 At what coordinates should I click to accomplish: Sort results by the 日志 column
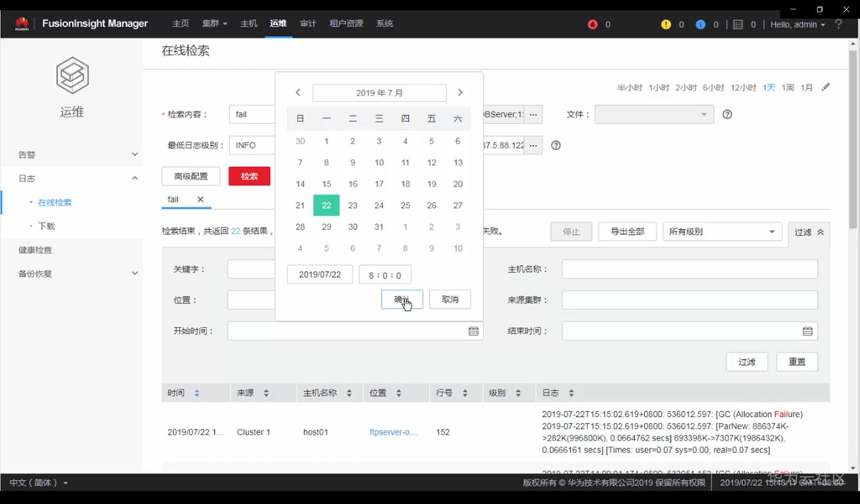pyautogui.click(x=571, y=393)
